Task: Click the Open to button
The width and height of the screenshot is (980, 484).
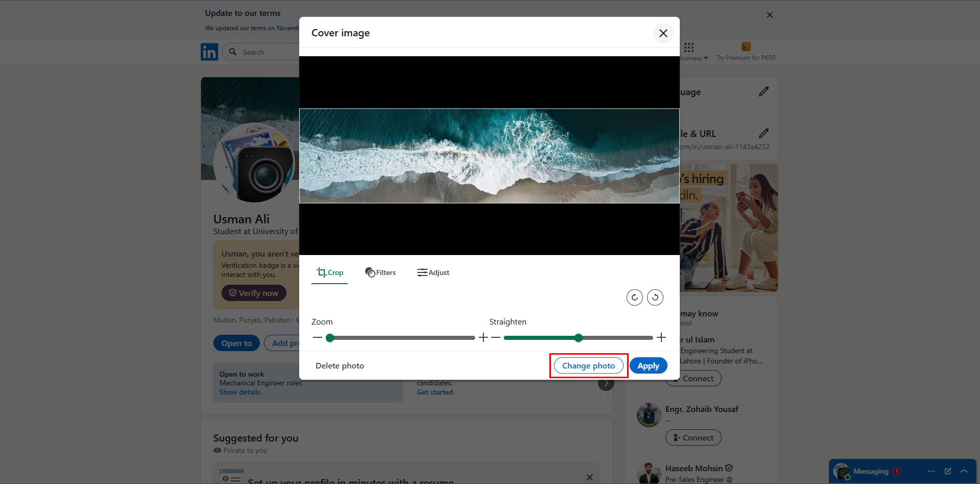Action: [x=236, y=343]
